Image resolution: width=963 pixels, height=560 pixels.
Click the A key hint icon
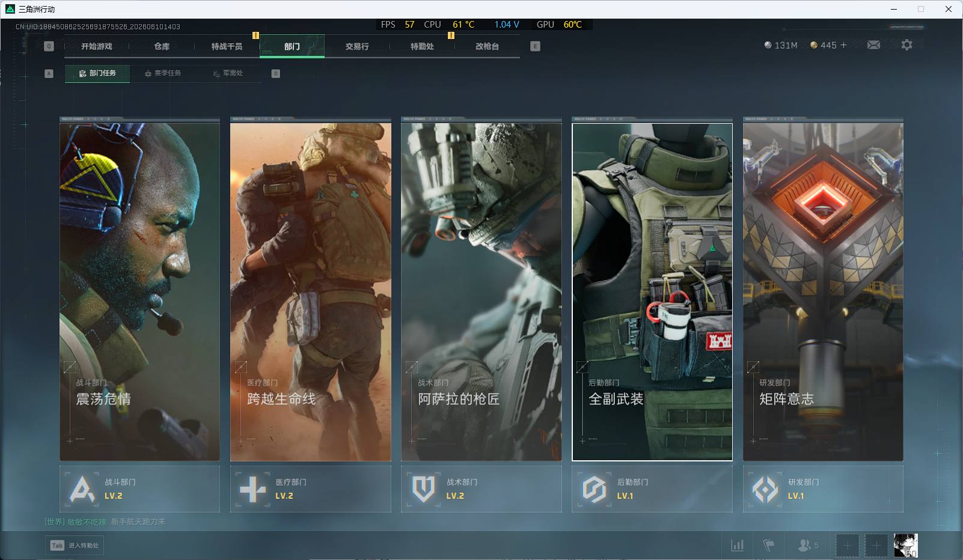[49, 73]
